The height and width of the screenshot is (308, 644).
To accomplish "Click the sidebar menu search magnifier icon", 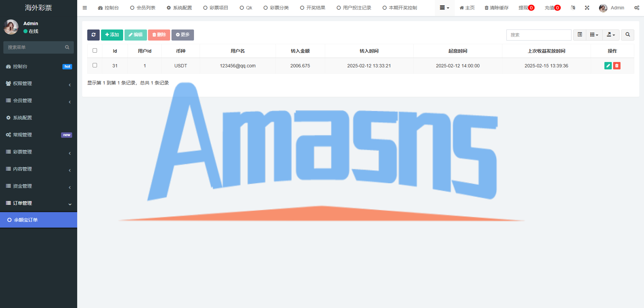I will pos(67,47).
